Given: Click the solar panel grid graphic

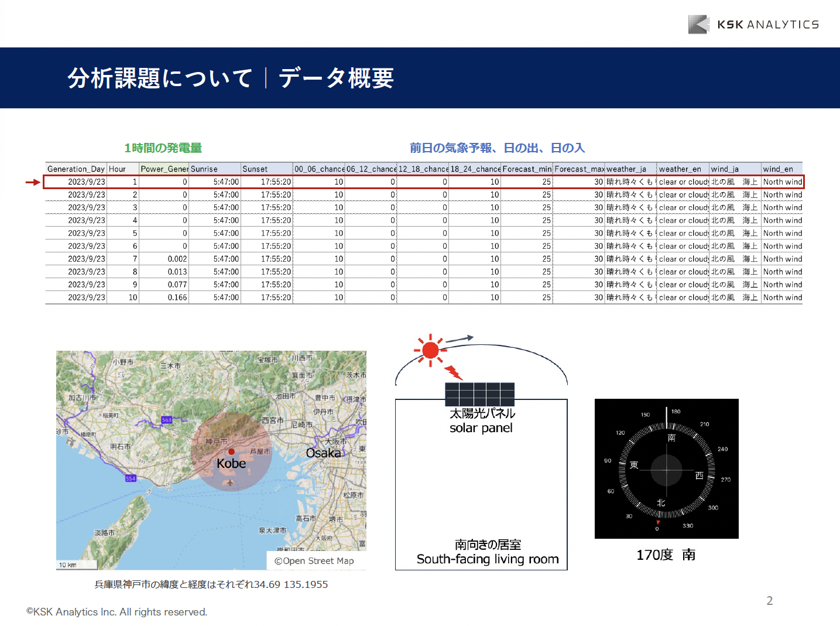Looking at the screenshot, I should tap(480, 394).
